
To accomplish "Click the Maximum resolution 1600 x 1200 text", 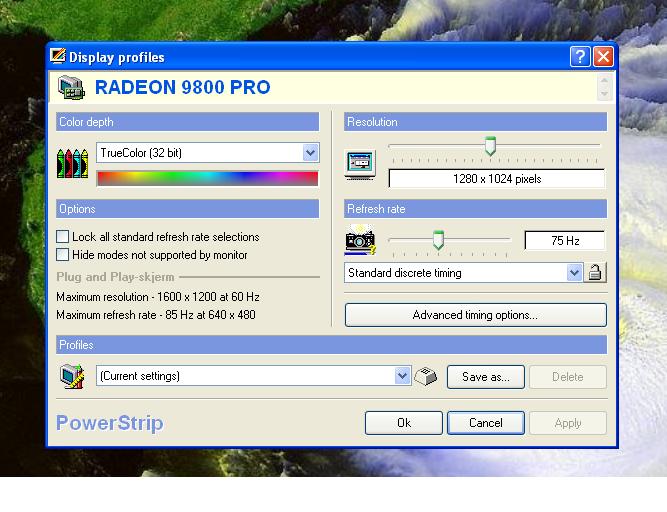I will (158, 297).
